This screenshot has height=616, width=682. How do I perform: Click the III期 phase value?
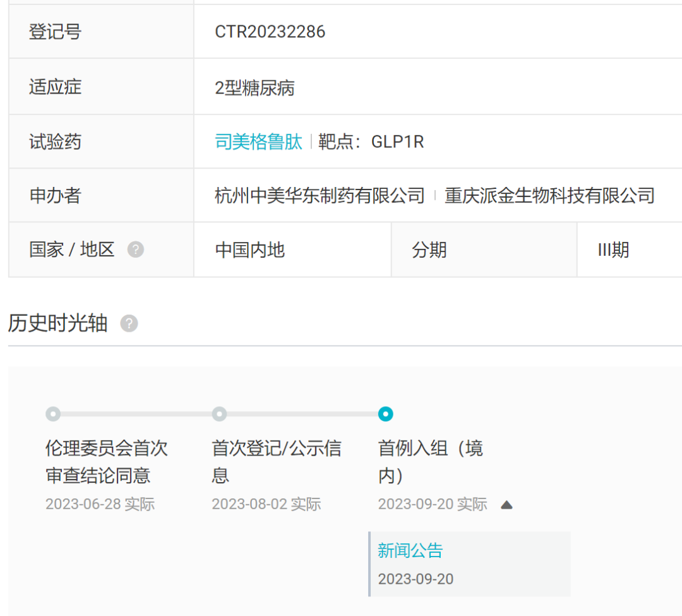click(x=613, y=250)
